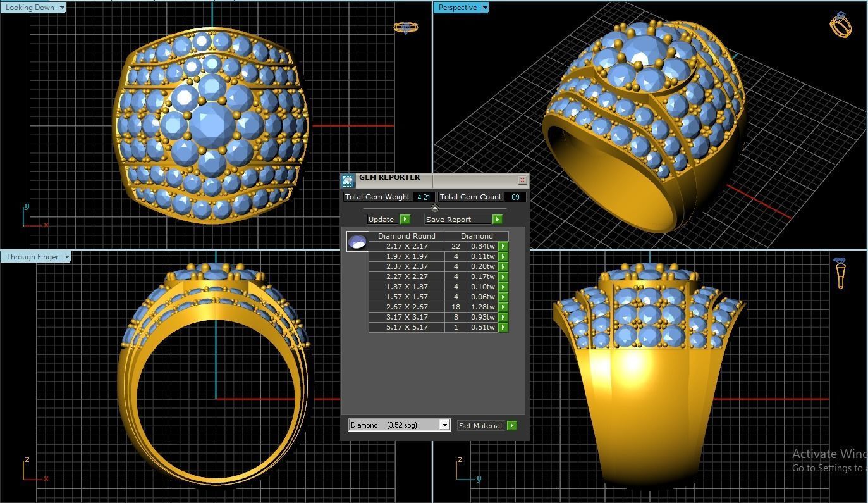Click the 0.17tw weight cell
Screen dimensions: 868x503
tap(483, 276)
